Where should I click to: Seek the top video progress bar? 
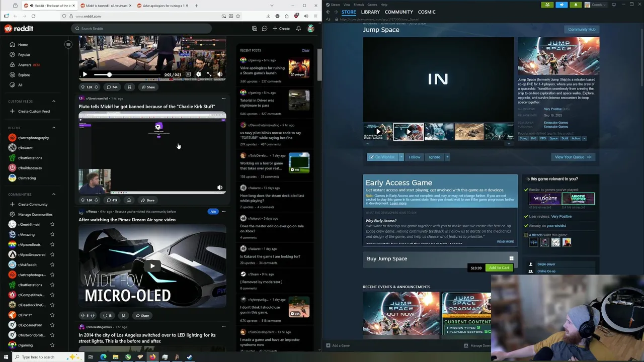click(126, 74)
